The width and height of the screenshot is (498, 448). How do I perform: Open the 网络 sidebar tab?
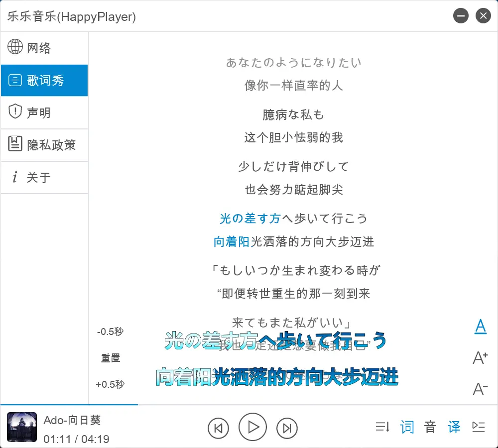tap(44, 48)
